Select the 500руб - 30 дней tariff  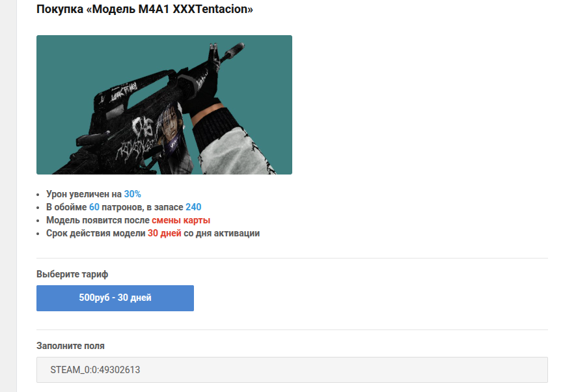click(115, 298)
